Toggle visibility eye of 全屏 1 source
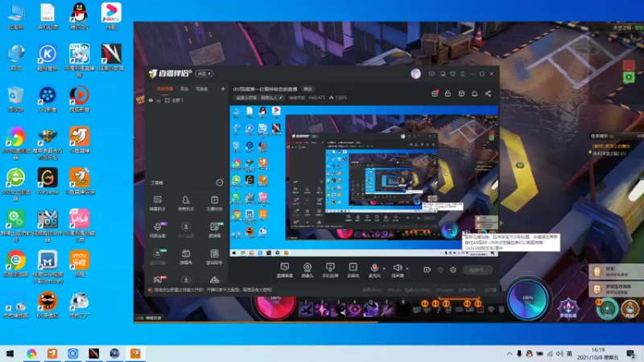The height and width of the screenshot is (362, 644). 151,100
